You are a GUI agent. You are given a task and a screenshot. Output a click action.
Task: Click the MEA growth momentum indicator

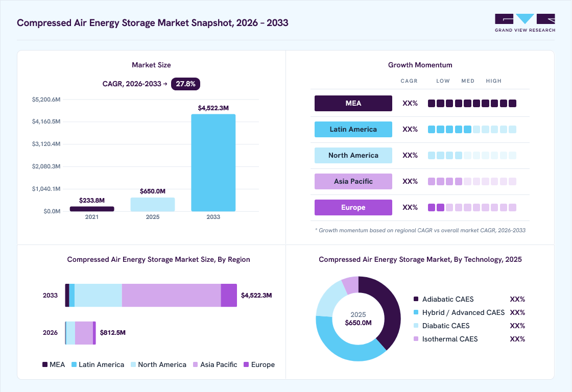tap(472, 103)
